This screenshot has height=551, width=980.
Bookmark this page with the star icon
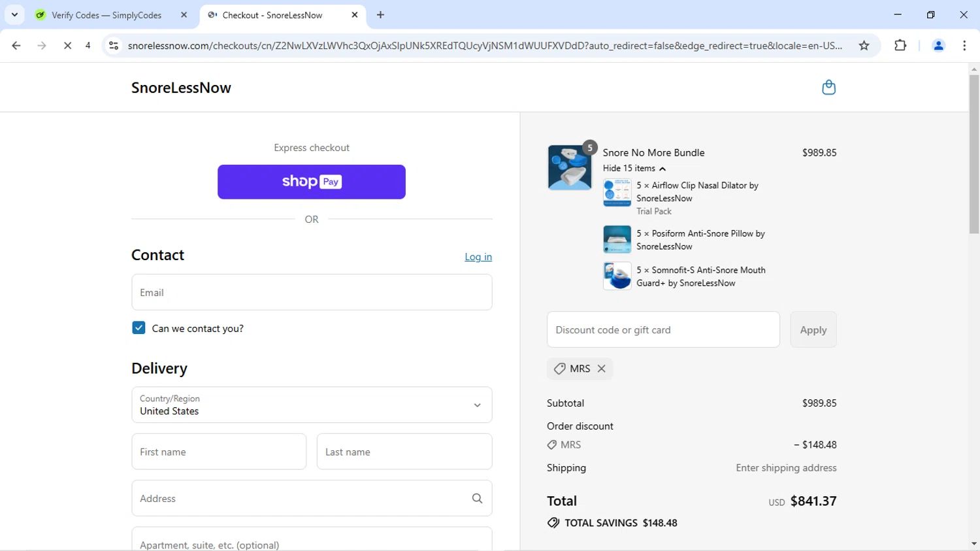[864, 46]
